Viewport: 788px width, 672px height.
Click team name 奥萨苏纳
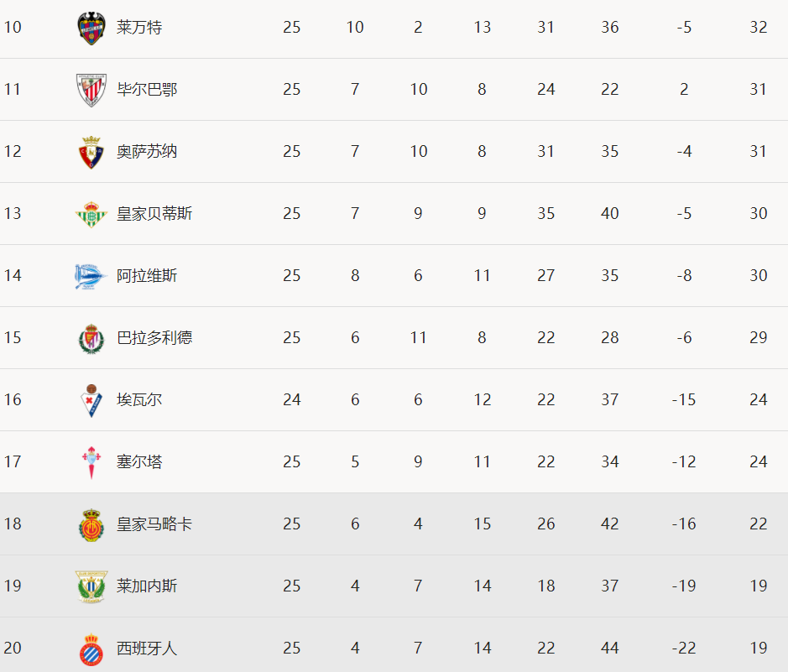coord(147,151)
